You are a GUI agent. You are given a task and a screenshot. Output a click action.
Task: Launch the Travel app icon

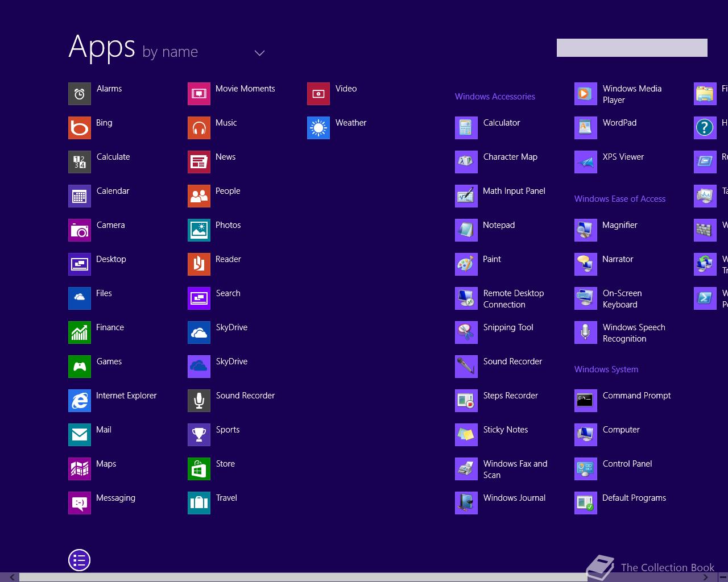[x=199, y=503]
